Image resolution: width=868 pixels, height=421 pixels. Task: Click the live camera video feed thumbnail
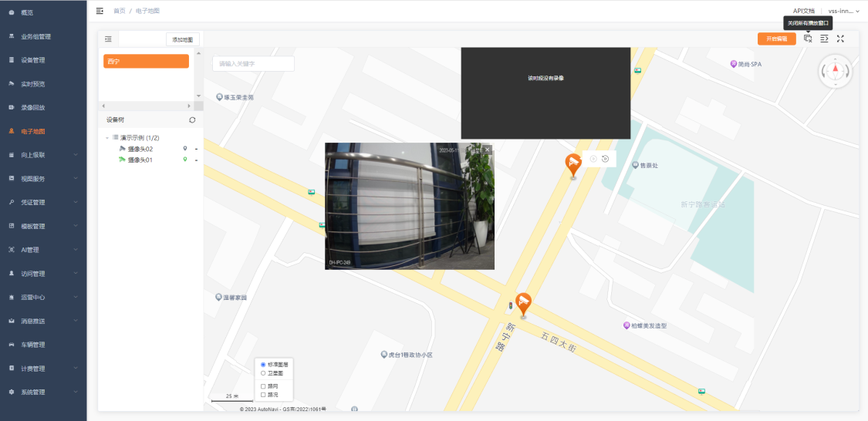(x=410, y=207)
